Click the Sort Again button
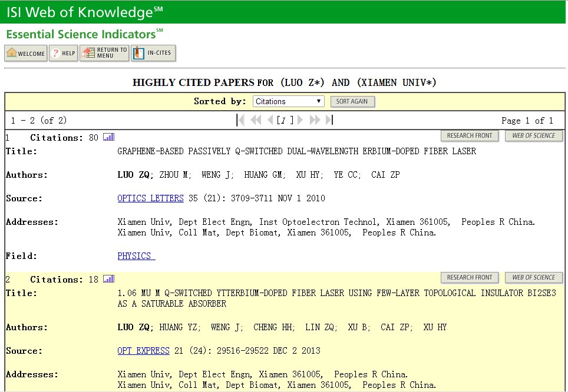This screenshot has width=568, height=392. pos(352,101)
